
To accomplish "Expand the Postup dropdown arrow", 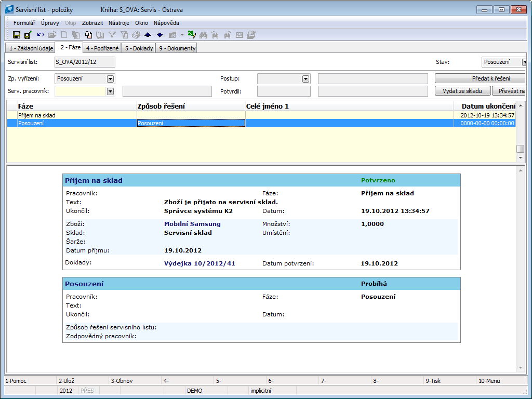I will click(x=306, y=79).
